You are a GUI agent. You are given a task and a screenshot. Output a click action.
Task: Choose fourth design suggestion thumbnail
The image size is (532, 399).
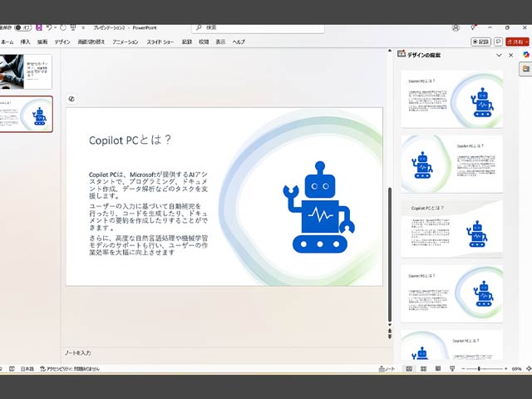(451, 293)
